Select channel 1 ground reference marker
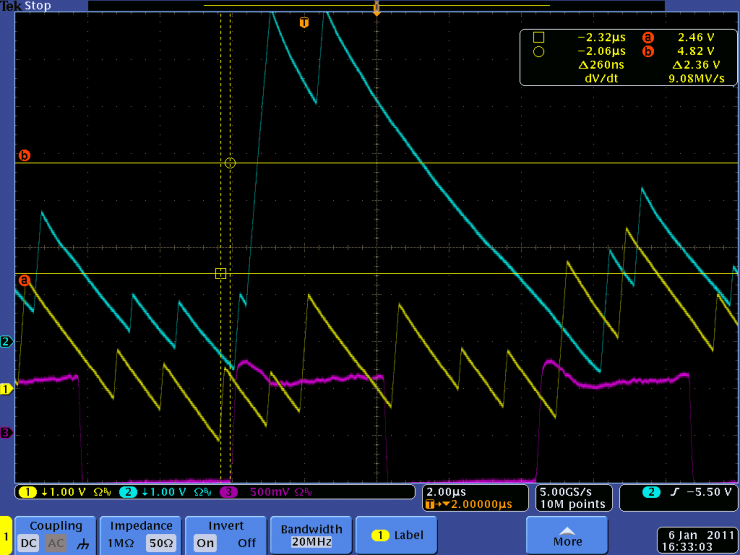The width and height of the screenshot is (740, 555). [6, 389]
